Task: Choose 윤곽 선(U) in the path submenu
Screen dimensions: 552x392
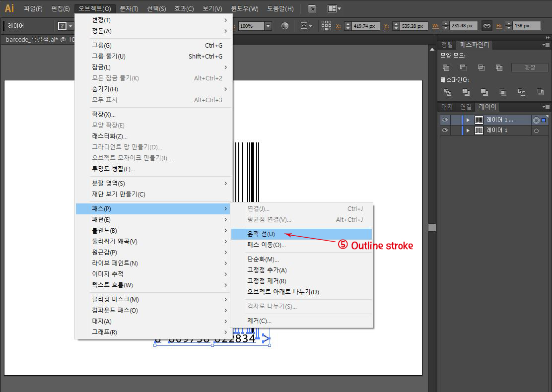Action: [302, 234]
